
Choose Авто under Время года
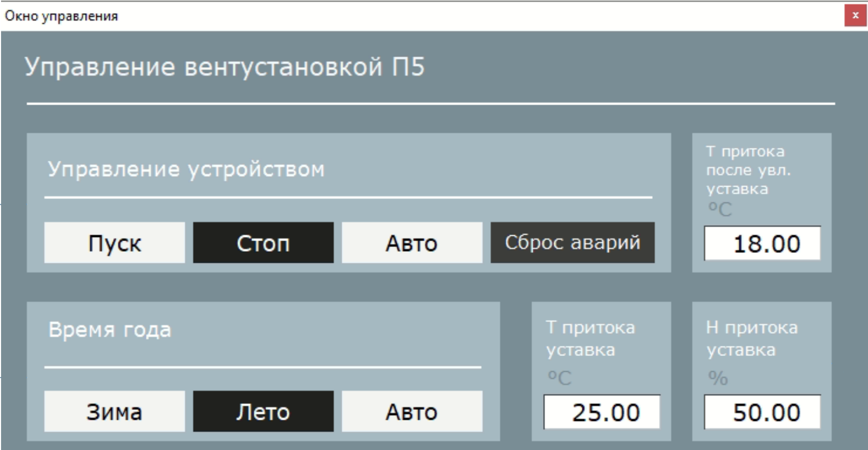tap(412, 411)
